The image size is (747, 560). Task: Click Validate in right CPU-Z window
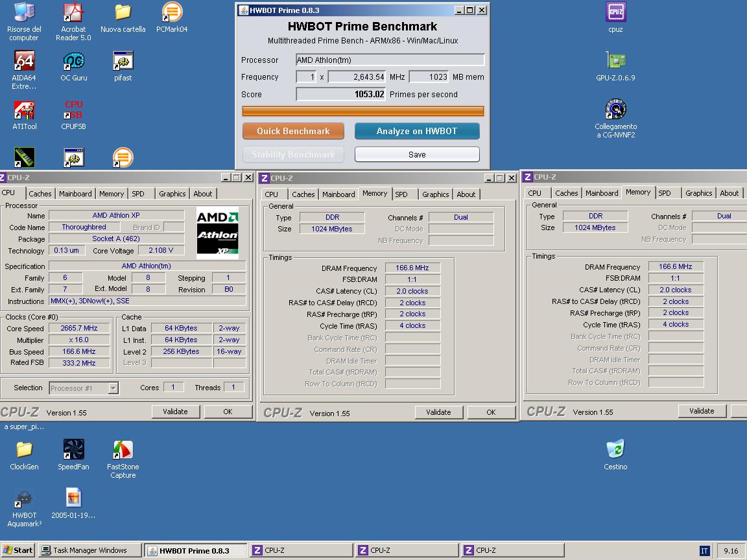click(x=702, y=411)
